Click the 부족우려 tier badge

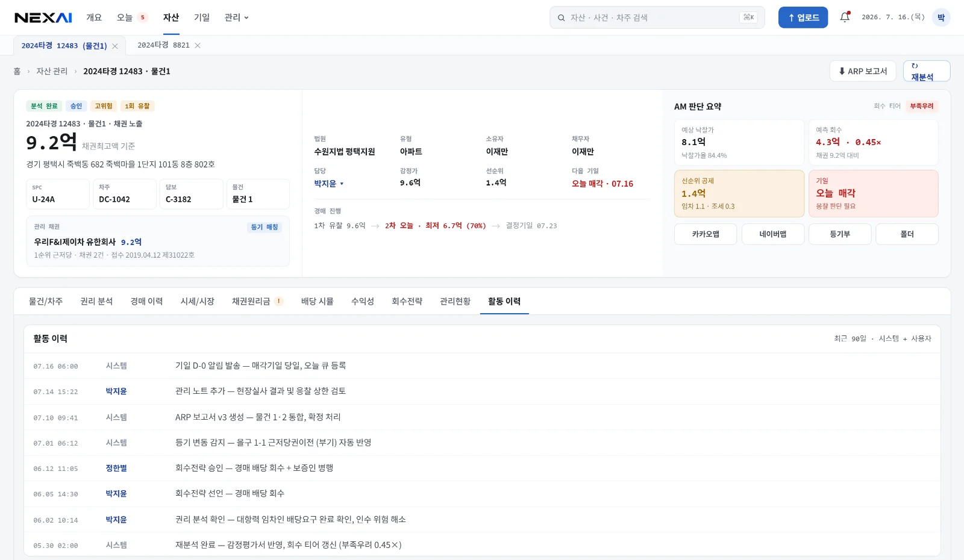(921, 106)
